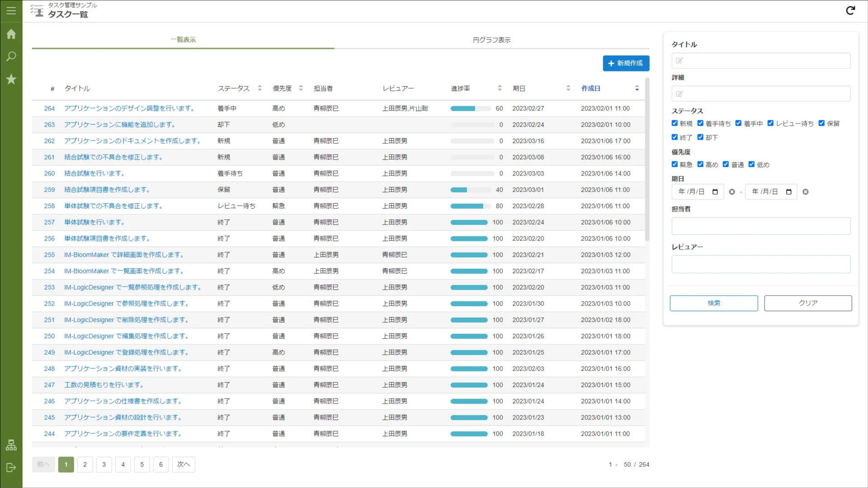Image resolution: width=868 pixels, height=488 pixels.
Task: Go to page 3 of results
Action: (x=104, y=465)
